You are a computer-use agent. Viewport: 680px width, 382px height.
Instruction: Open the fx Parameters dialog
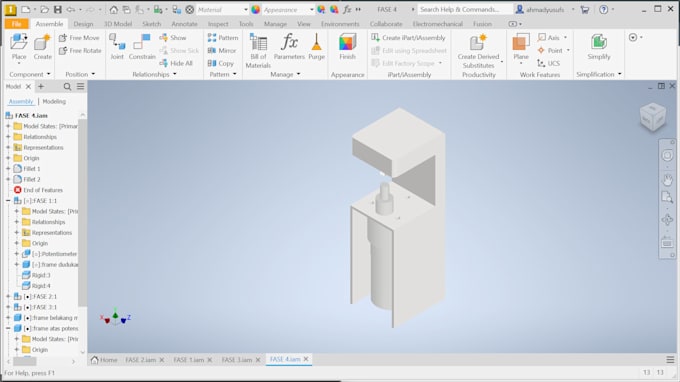289,47
